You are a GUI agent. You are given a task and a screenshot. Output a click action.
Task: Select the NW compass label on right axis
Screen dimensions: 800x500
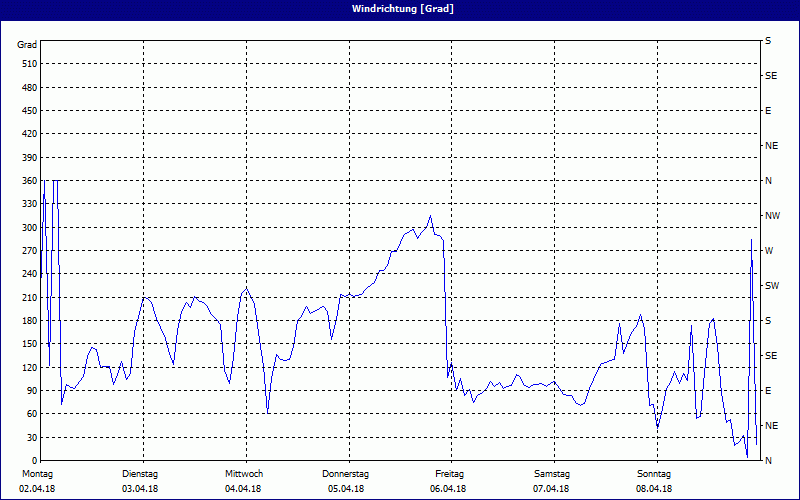(772, 215)
